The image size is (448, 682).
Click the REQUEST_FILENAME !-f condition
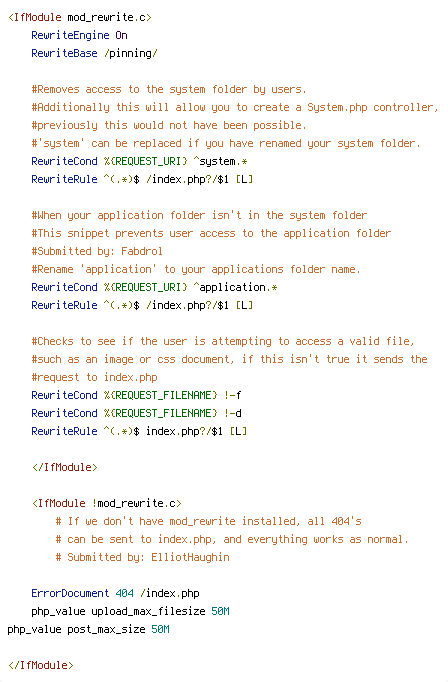point(137,395)
